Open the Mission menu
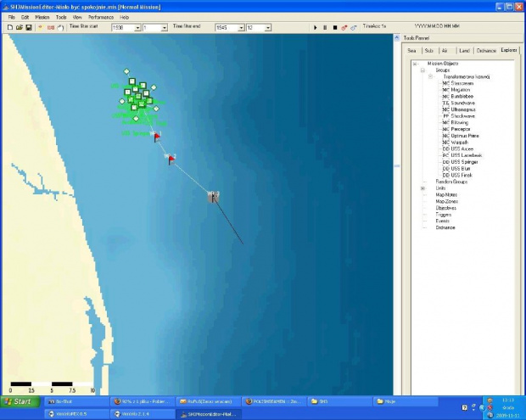Image resolution: width=526 pixels, height=420 pixels. point(40,17)
